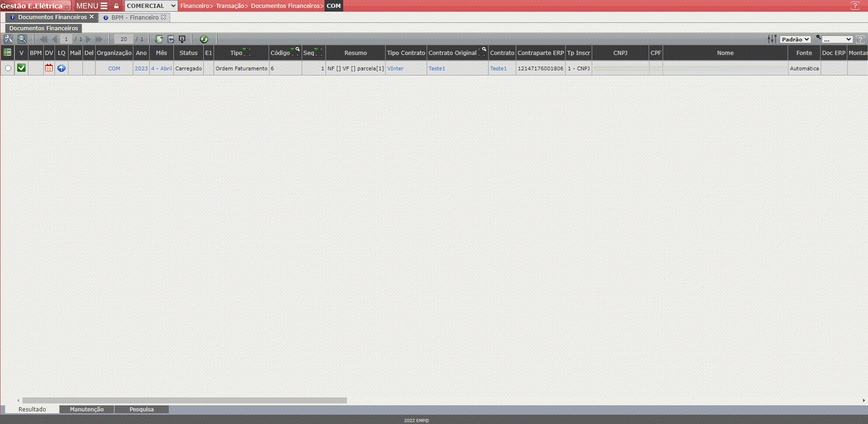Viewport: 868px width, 424px height.
Task: Switch to the Manutenção bottom tab
Action: click(87, 409)
